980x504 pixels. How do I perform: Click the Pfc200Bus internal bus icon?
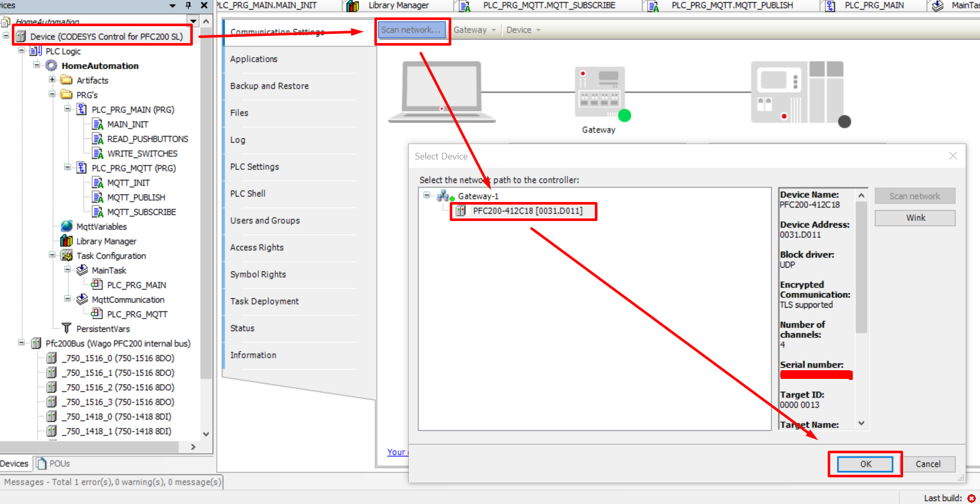coord(36,343)
